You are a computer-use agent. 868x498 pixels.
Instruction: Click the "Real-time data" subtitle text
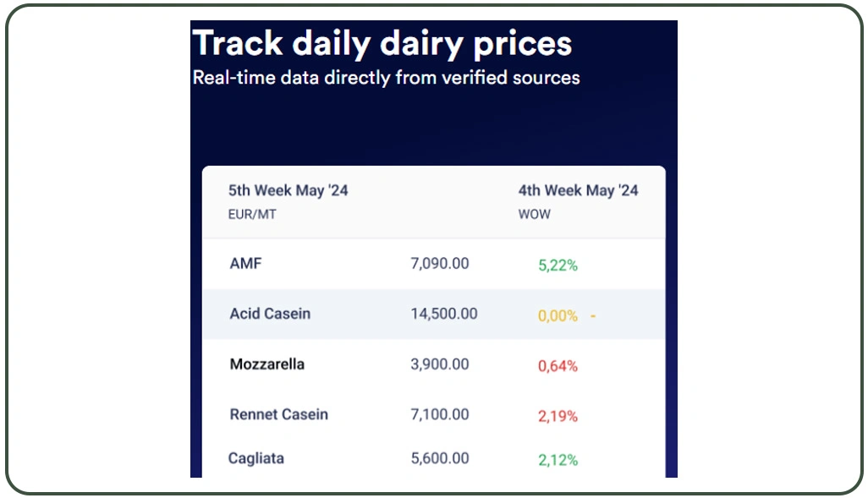point(386,78)
